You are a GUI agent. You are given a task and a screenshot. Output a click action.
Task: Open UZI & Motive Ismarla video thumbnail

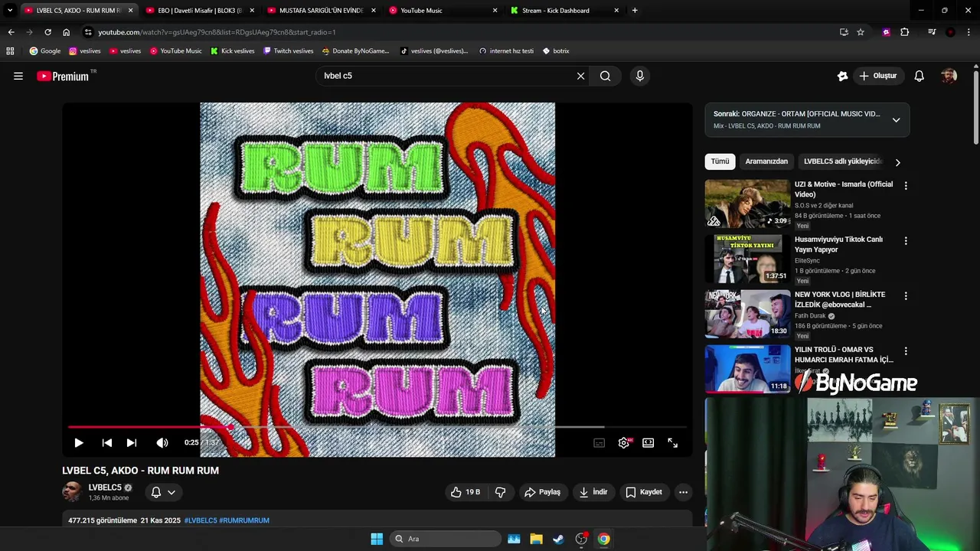pos(747,204)
